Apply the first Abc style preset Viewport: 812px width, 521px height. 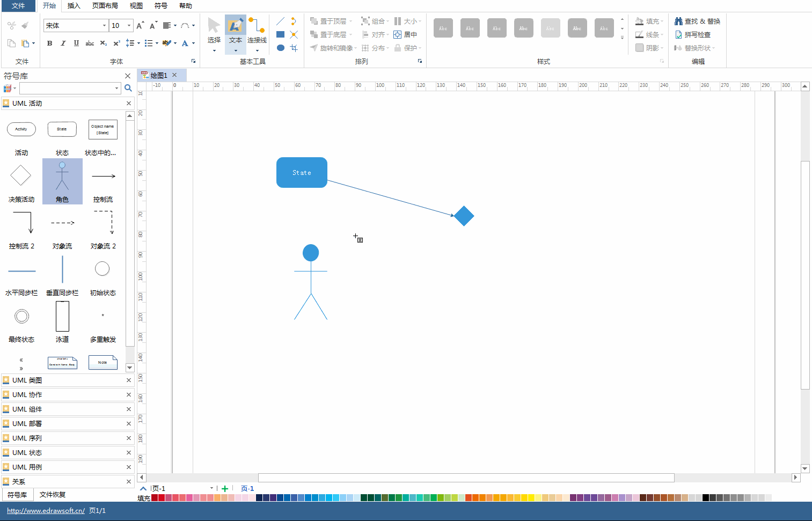443,28
